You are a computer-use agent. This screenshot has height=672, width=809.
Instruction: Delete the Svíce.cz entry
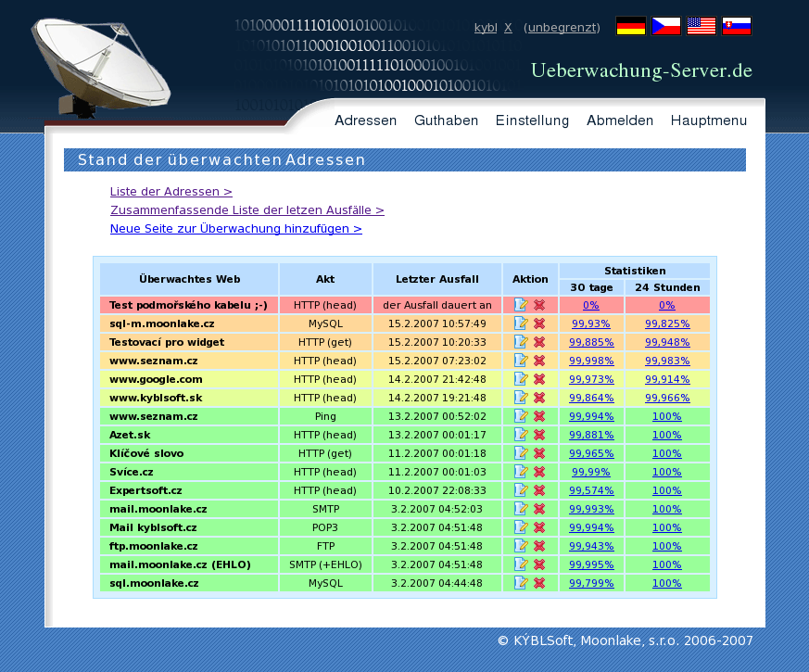click(539, 473)
